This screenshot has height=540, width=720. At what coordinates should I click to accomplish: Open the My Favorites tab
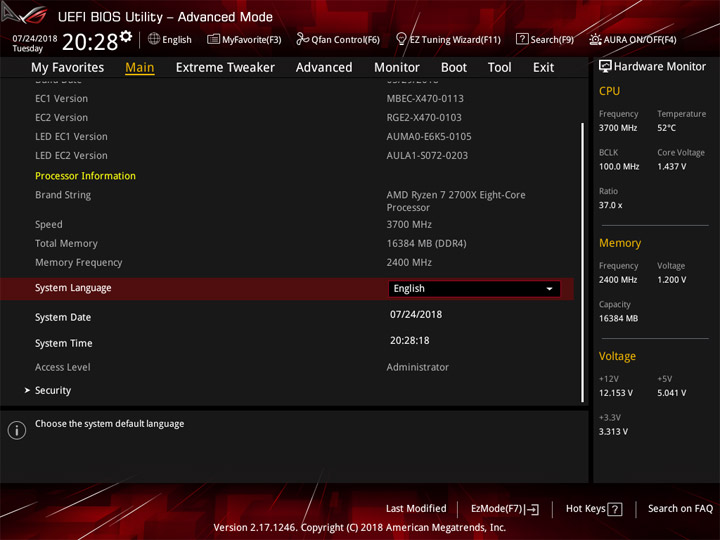pyautogui.click(x=68, y=68)
